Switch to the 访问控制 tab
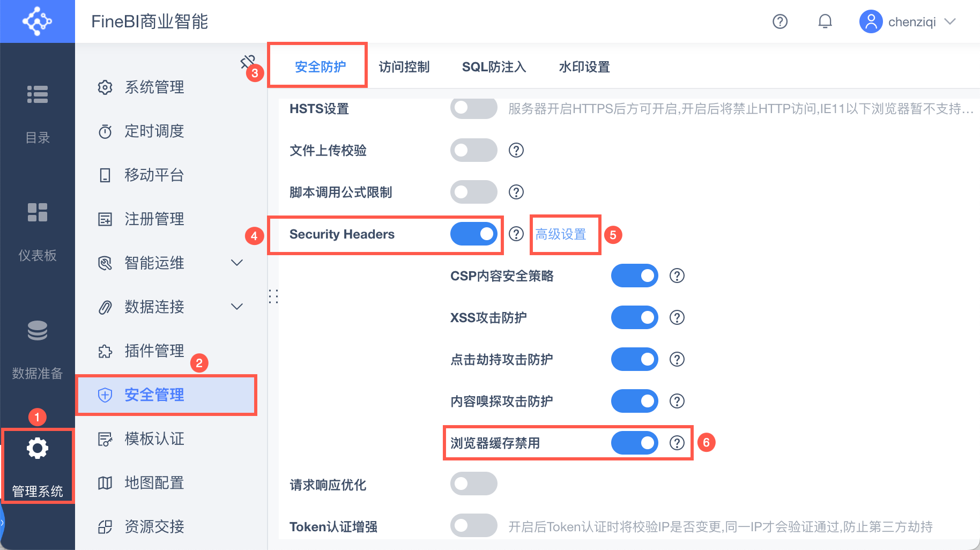The image size is (980, 550). click(404, 67)
